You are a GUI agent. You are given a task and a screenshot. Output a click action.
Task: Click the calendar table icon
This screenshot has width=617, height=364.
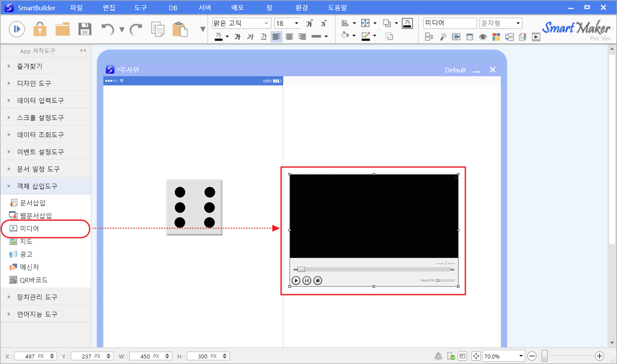(x=470, y=37)
